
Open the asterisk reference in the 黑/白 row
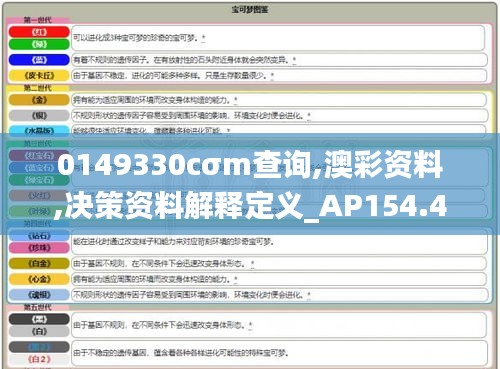[250, 325]
